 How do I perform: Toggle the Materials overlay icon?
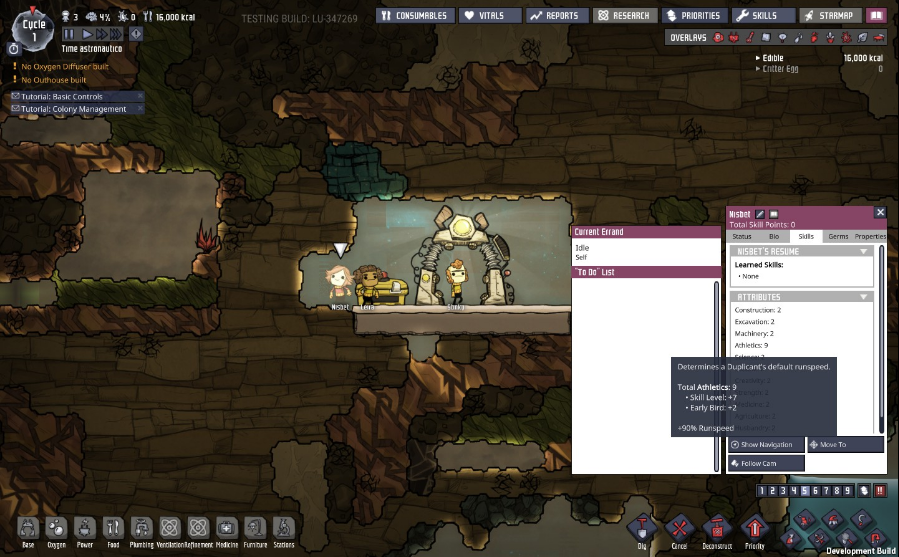coord(766,38)
